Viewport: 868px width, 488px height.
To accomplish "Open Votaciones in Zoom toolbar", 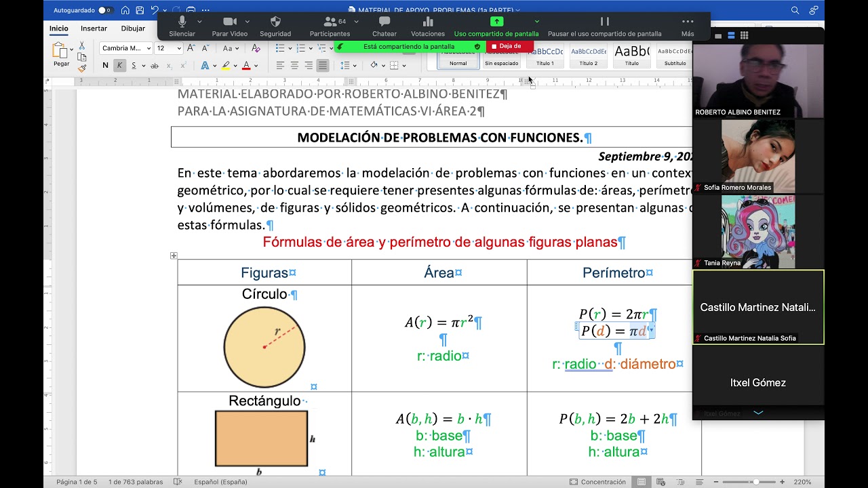I will point(428,26).
